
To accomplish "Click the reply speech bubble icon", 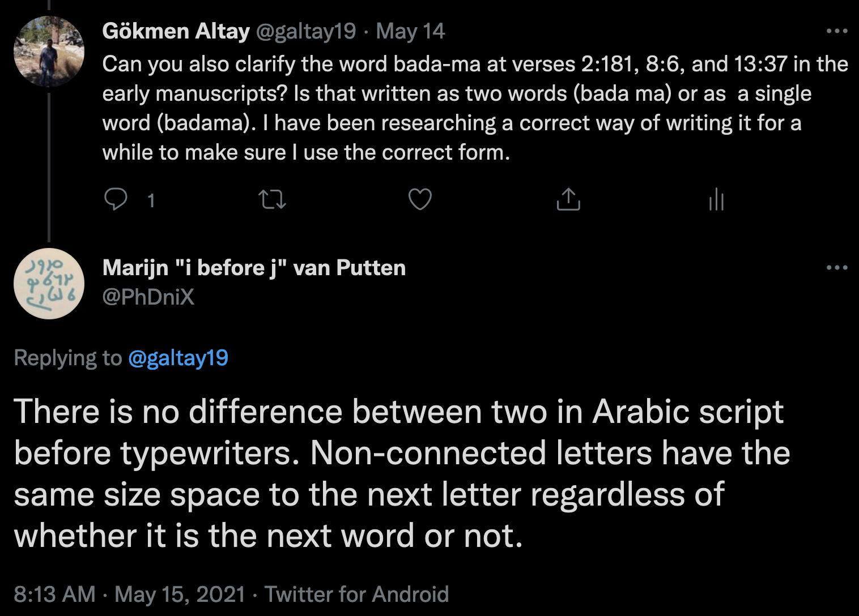I will click(116, 199).
